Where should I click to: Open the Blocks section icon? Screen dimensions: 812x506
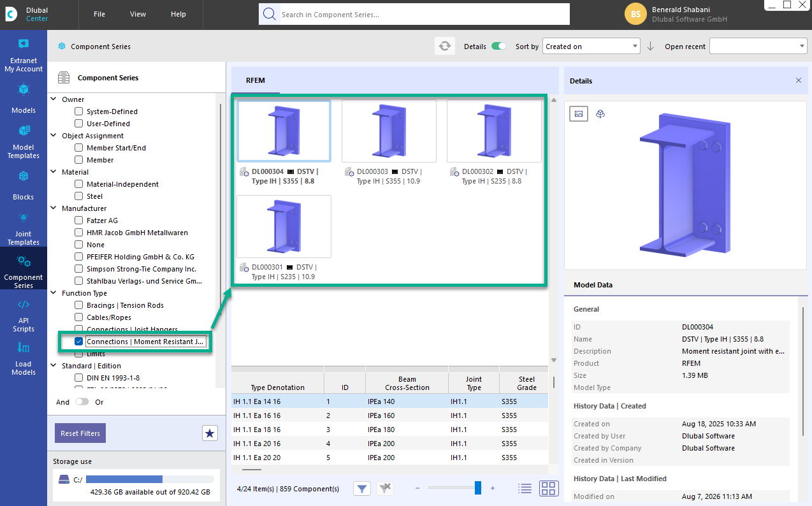coord(24,177)
